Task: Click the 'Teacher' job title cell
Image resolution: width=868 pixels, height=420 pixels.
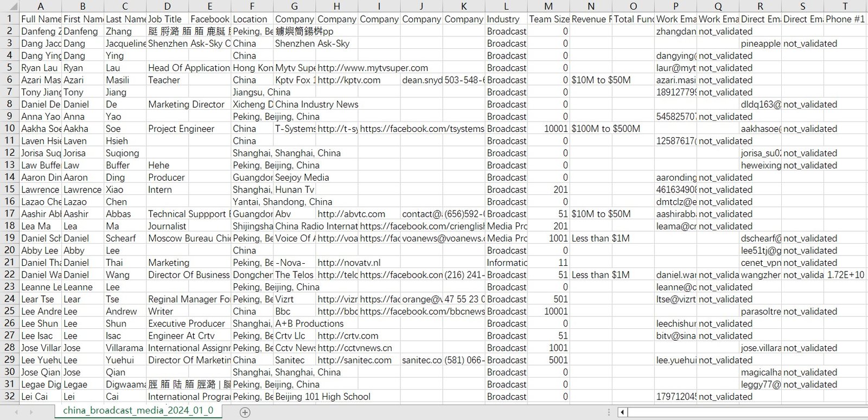Action: click(167, 80)
